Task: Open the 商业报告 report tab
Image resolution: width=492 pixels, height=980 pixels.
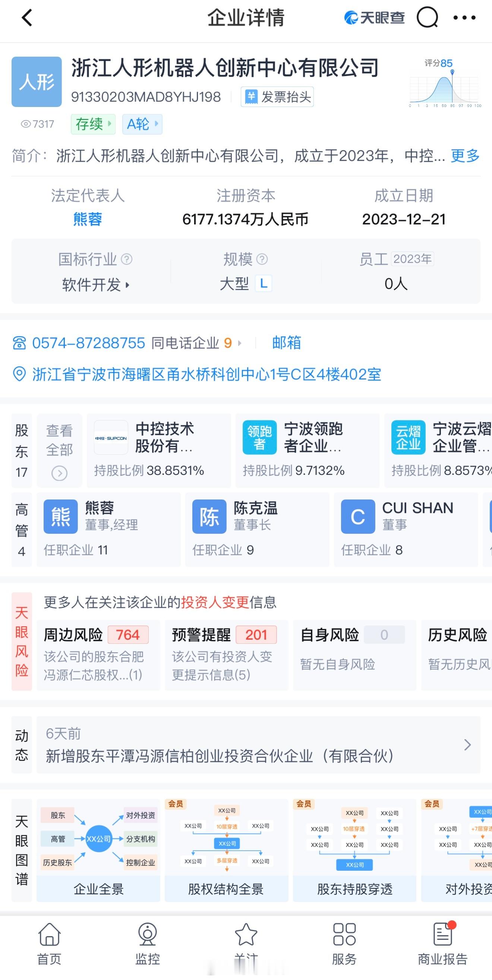Action: click(x=442, y=944)
